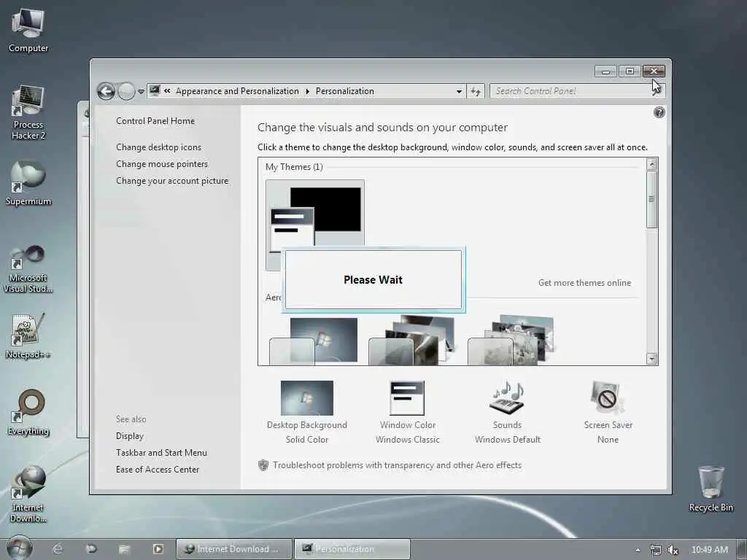
Task: Open Screen Saver settings
Action: click(x=608, y=413)
